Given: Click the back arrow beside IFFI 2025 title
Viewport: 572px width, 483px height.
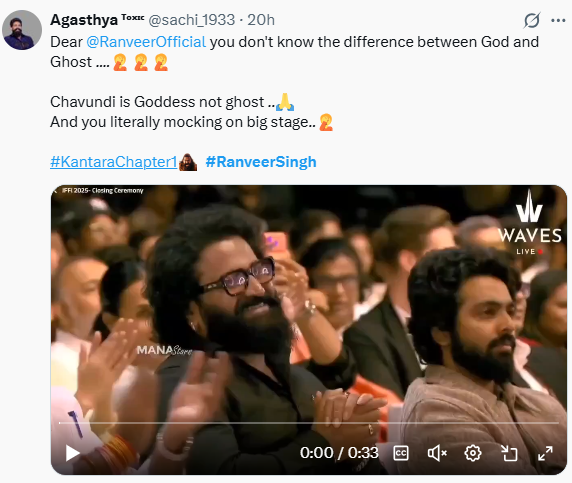Looking at the screenshot, I should [55, 190].
